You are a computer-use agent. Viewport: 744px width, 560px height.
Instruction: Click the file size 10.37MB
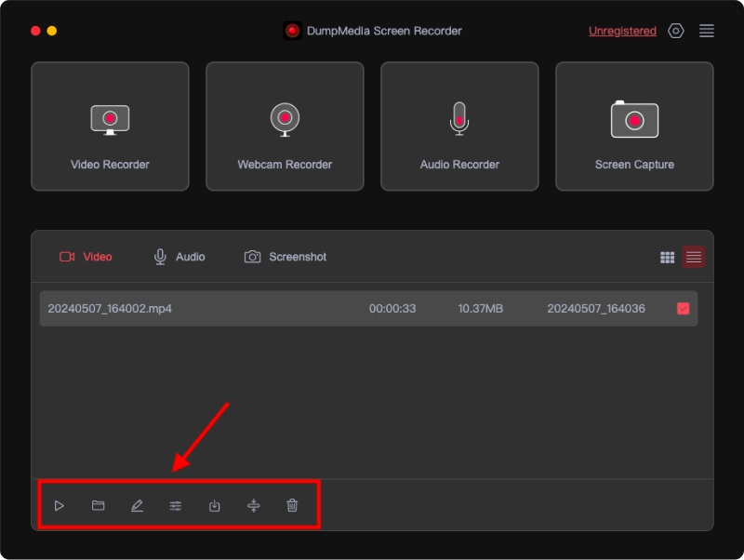[x=480, y=309]
